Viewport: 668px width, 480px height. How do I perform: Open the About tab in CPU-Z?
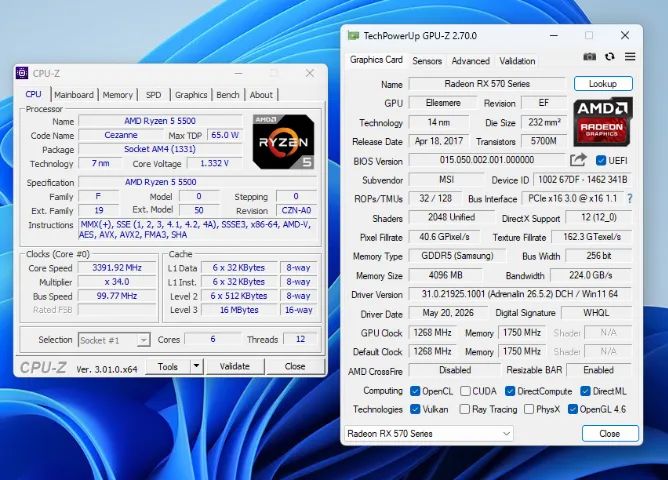click(261, 95)
